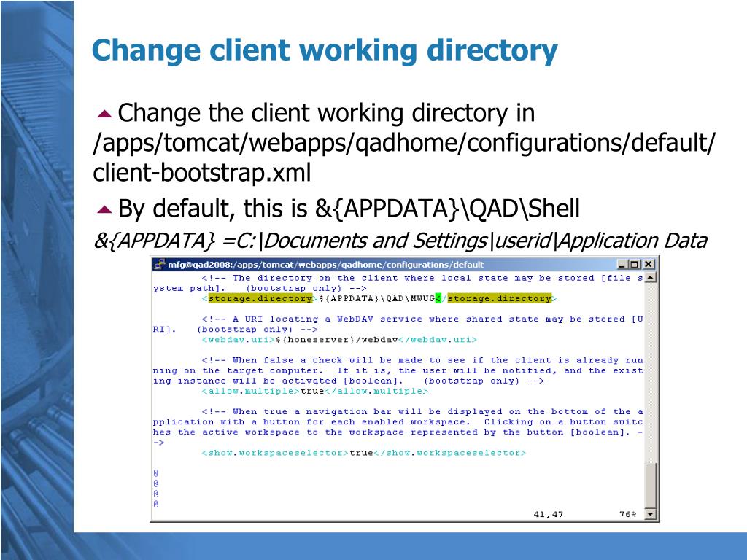Click the opening allow.multiple tag

pos(251,391)
